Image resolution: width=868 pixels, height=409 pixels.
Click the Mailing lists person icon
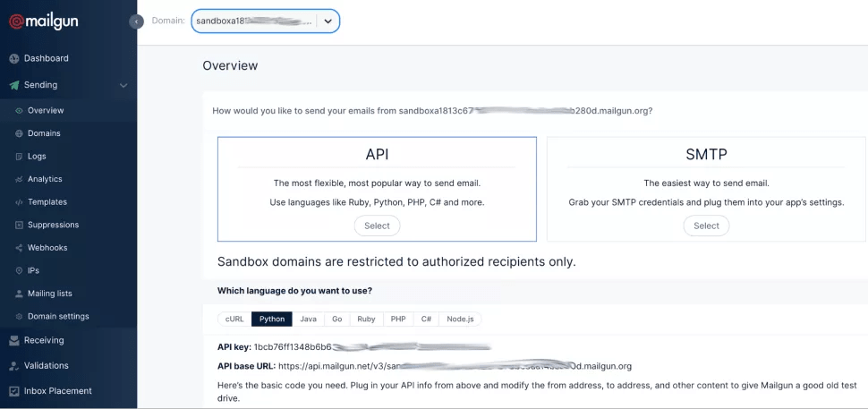tap(19, 294)
